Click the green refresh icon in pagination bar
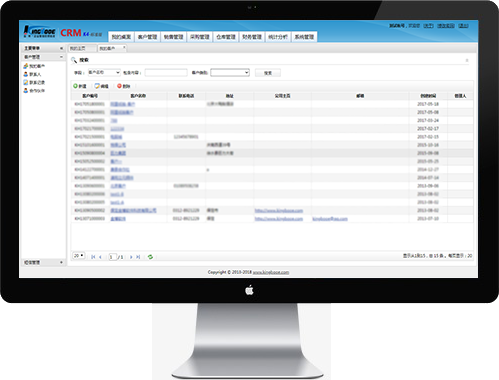Viewport: 499px width, 380px height. tap(150, 257)
